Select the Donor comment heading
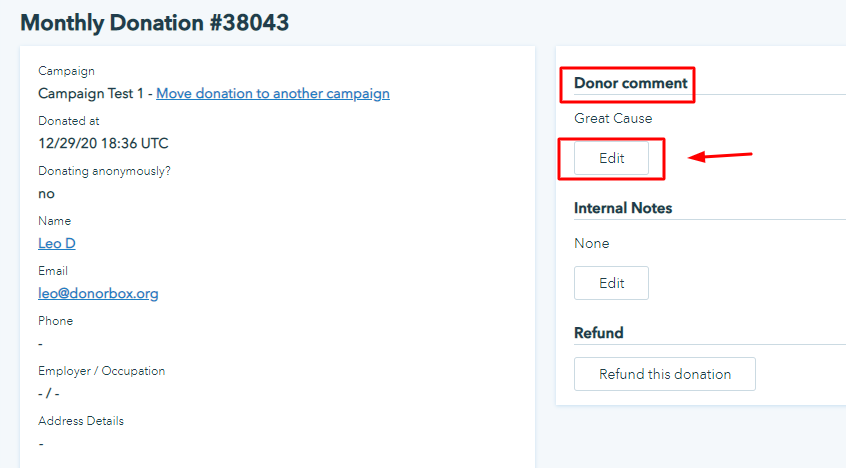Screen dimensions: 846x468 click(630, 84)
